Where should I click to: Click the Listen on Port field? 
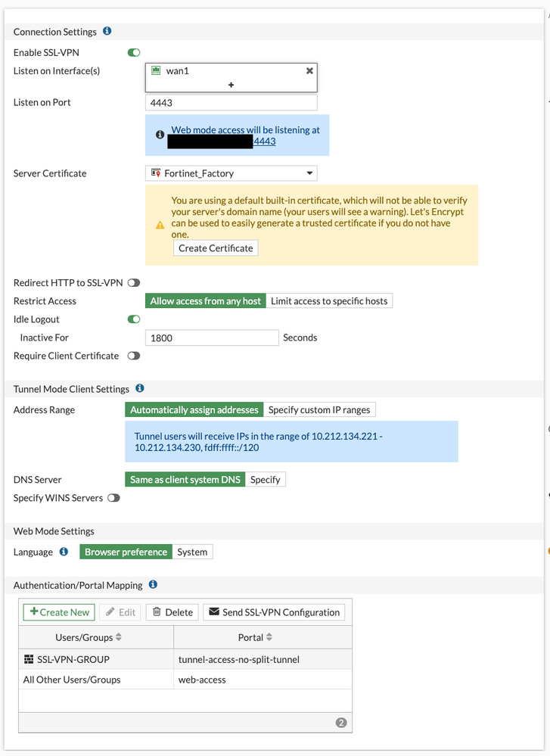click(x=231, y=102)
